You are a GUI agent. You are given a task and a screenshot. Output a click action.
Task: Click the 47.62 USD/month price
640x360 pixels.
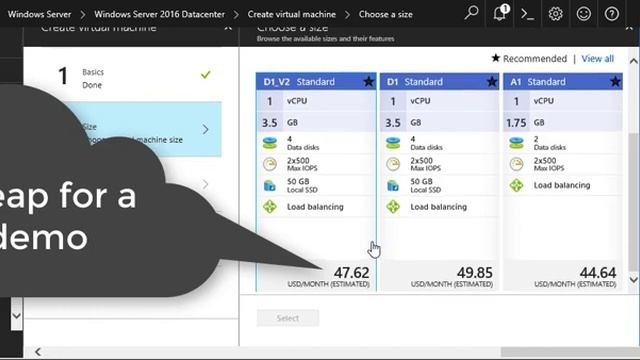[351, 273]
